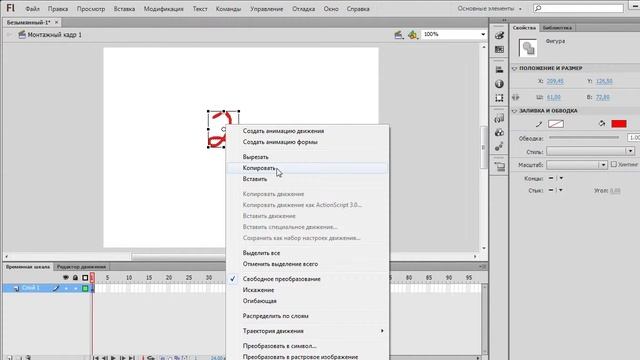Toggle outline square icon for all layers
Image resolution: width=640 pixels, height=360 pixels.
[x=85, y=278]
